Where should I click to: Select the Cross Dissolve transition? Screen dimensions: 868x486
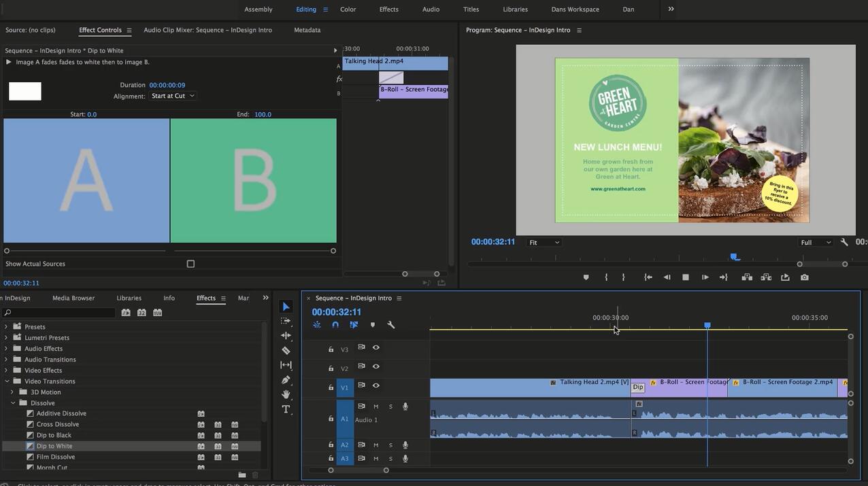pyautogui.click(x=58, y=424)
